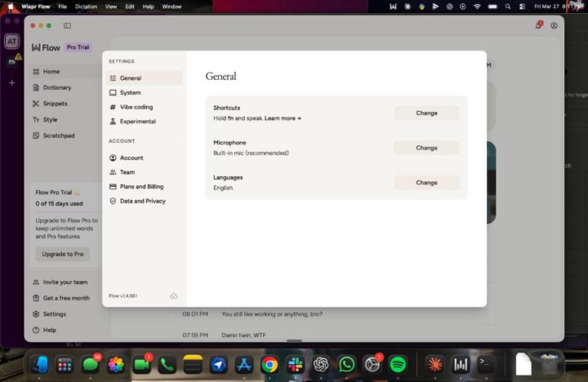Image resolution: width=588 pixels, height=382 pixels.
Task: Open Messages from the dock
Action: tap(91, 364)
